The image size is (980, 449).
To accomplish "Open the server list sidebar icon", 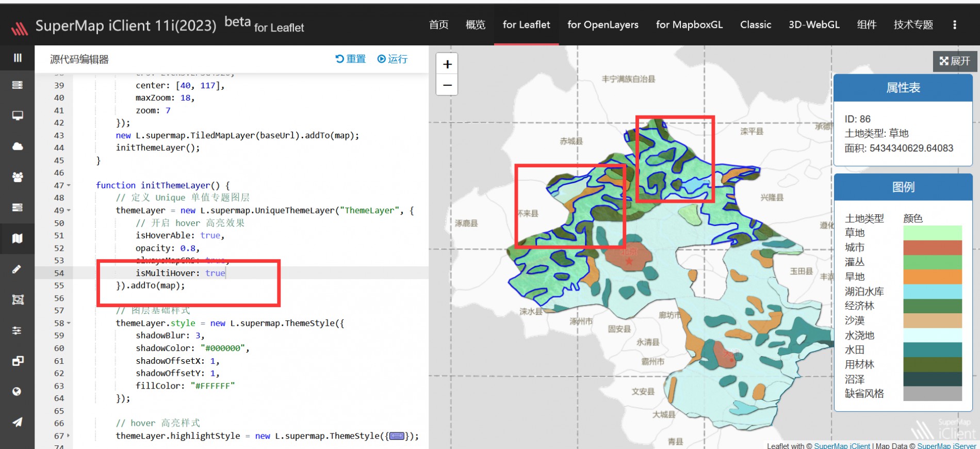I will [18, 85].
